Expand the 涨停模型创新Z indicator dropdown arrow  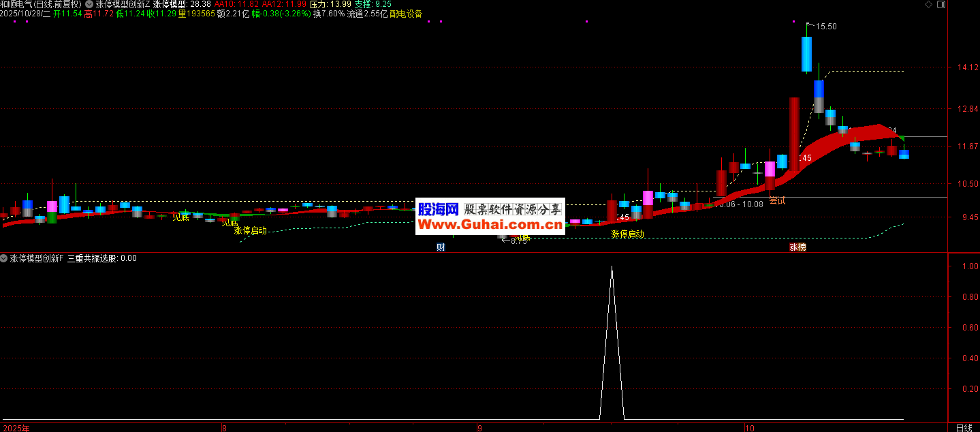(89, 4)
